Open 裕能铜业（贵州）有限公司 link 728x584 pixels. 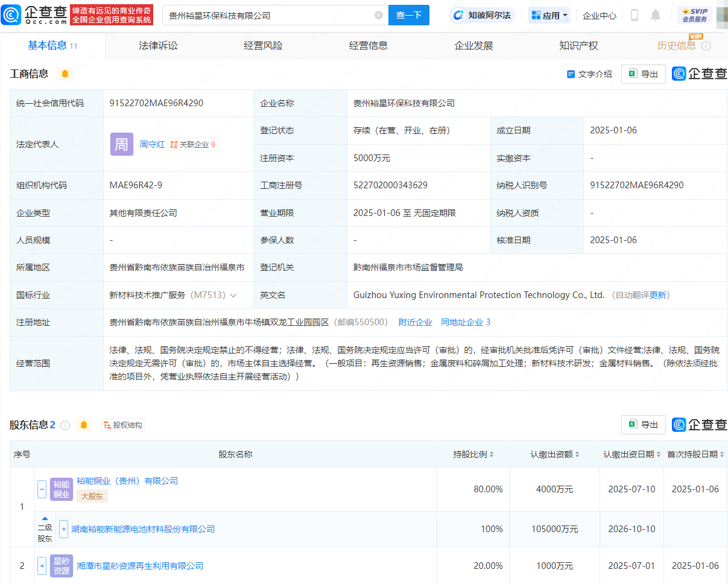pyautogui.click(x=127, y=481)
